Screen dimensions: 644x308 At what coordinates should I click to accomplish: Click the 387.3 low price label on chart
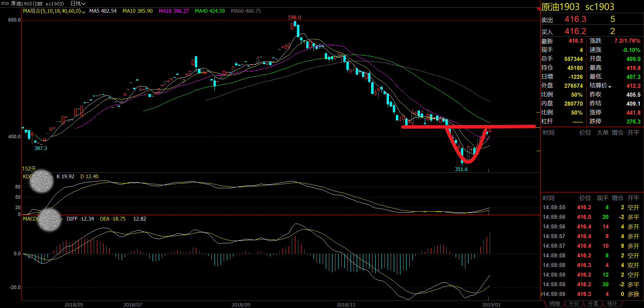tap(41, 148)
